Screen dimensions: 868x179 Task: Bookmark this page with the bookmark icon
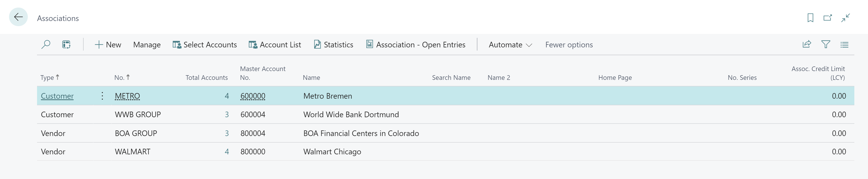tap(810, 18)
